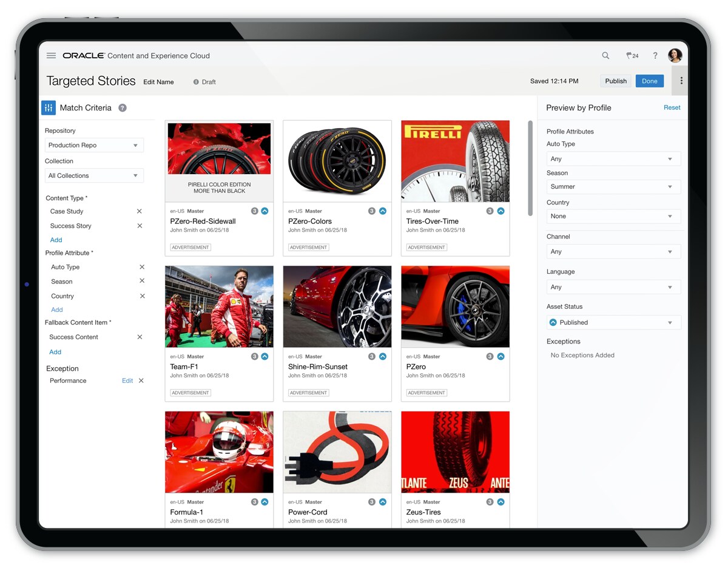728x568 pixels.
Task: Edit the Performance exception
Action: coord(127,380)
